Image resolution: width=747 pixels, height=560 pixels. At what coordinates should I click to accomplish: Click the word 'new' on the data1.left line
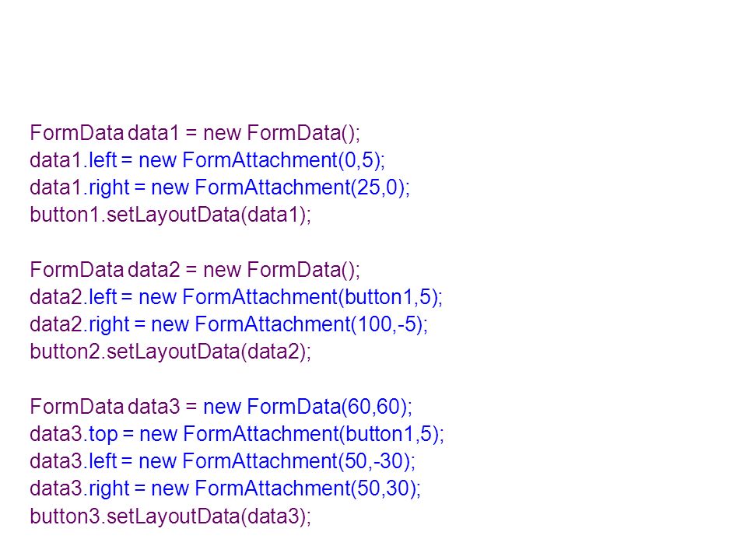158,160
